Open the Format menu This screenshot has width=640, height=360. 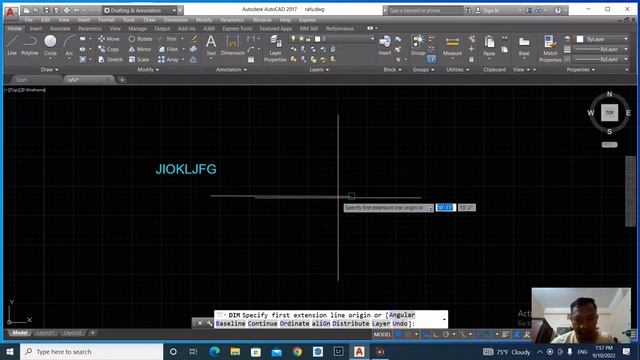click(106, 20)
